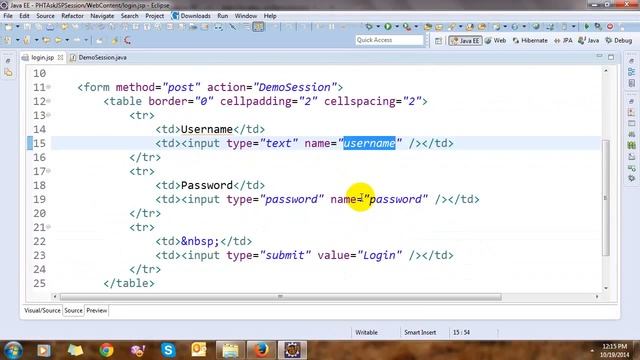Image resolution: width=640 pixels, height=360 pixels.
Task: Switch to the Hibernate perspective
Action: 530,40
